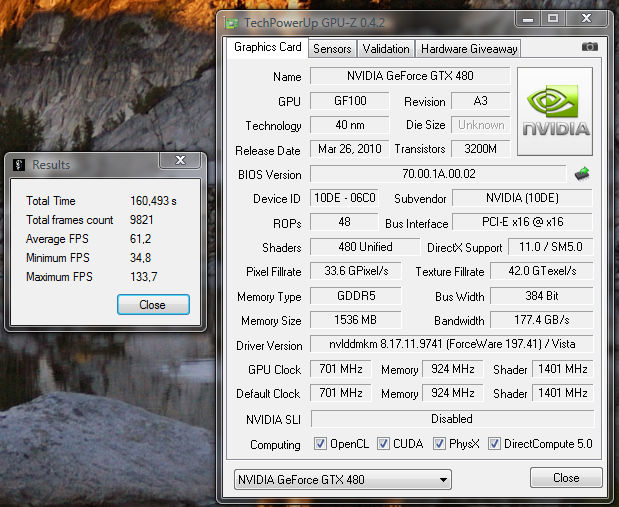This screenshot has height=507, width=619.
Task: Open the Validation tab
Action: click(x=386, y=49)
